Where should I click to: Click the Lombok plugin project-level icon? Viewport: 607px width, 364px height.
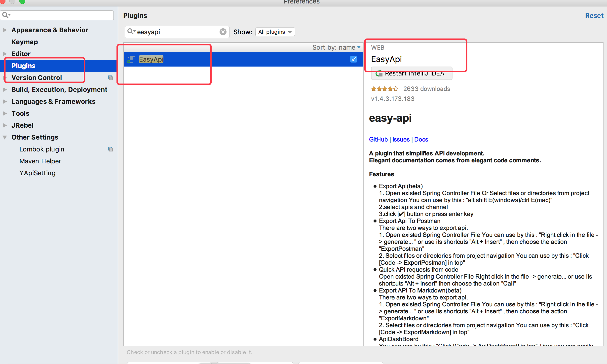pyautogui.click(x=111, y=149)
